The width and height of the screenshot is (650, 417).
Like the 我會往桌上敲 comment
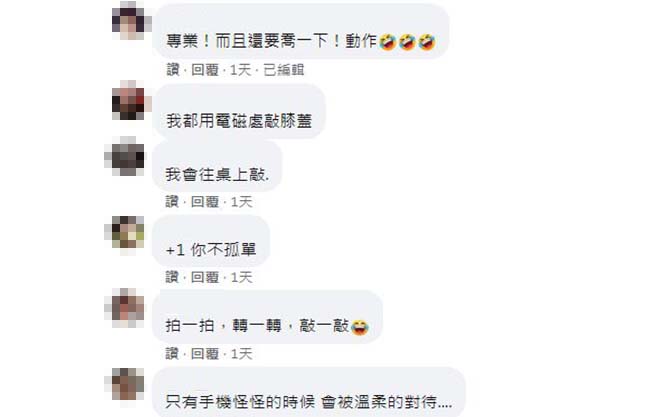coord(172,202)
